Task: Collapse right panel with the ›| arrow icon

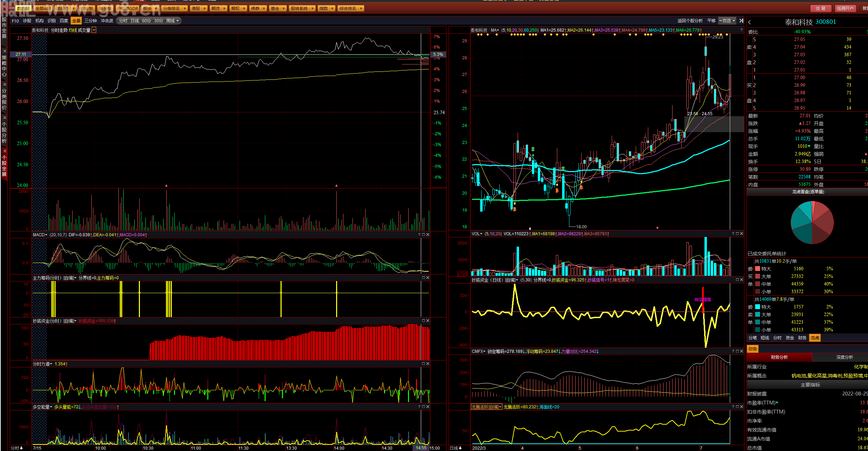Action: [741, 21]
